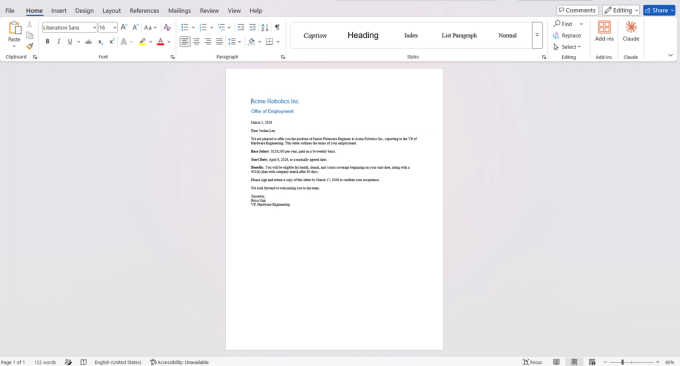680x366 pixels.
Task: Apply superscript formatting
Action: pyautogui.click(x=111, y=42)
